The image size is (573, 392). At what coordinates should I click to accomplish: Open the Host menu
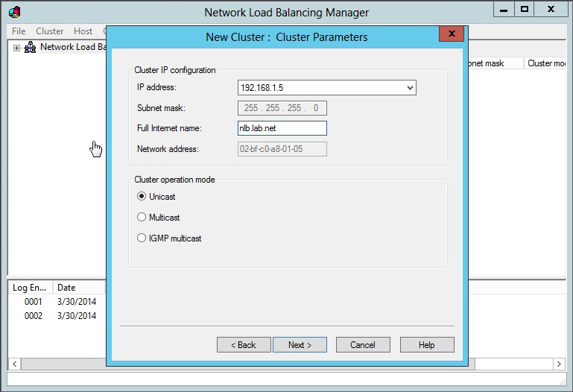[x=83, y=31]
